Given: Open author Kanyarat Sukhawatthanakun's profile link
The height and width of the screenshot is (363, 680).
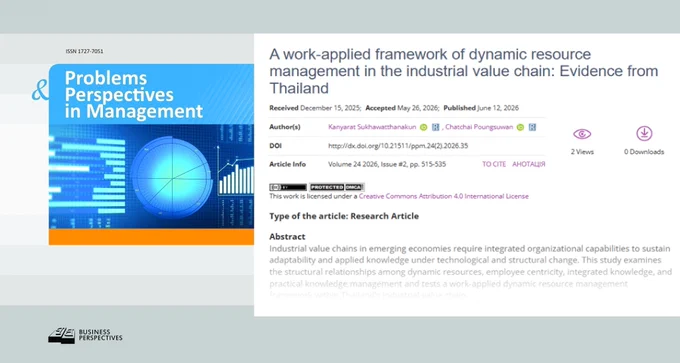Looking at the screenshot, I should coord(372,127).
